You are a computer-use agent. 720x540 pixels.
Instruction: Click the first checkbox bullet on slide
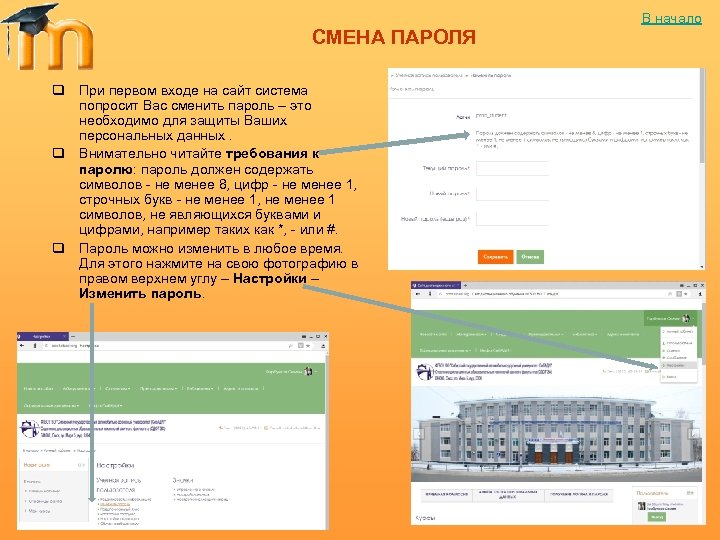pyautogui.click(x=58, y=90)
